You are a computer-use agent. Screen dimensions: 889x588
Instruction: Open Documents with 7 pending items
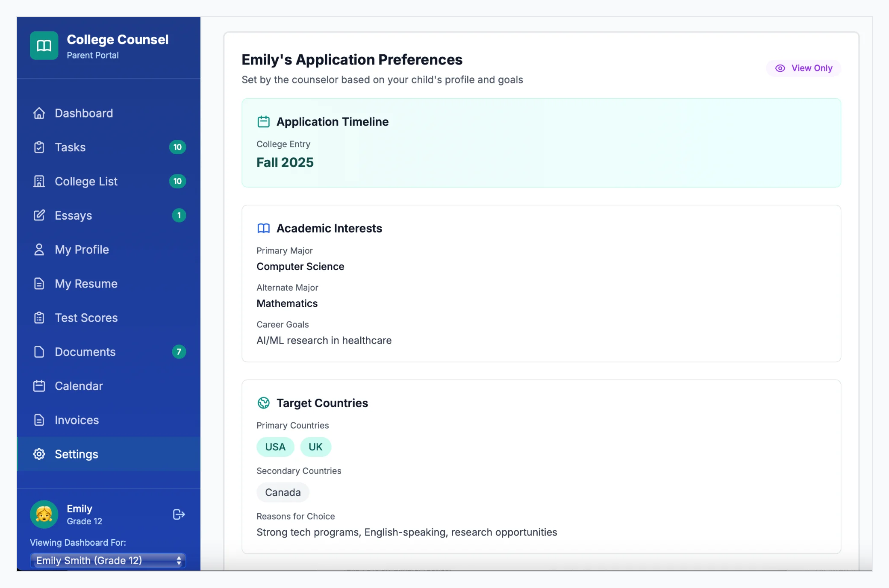pyautogui.click(x=85, y=352)
